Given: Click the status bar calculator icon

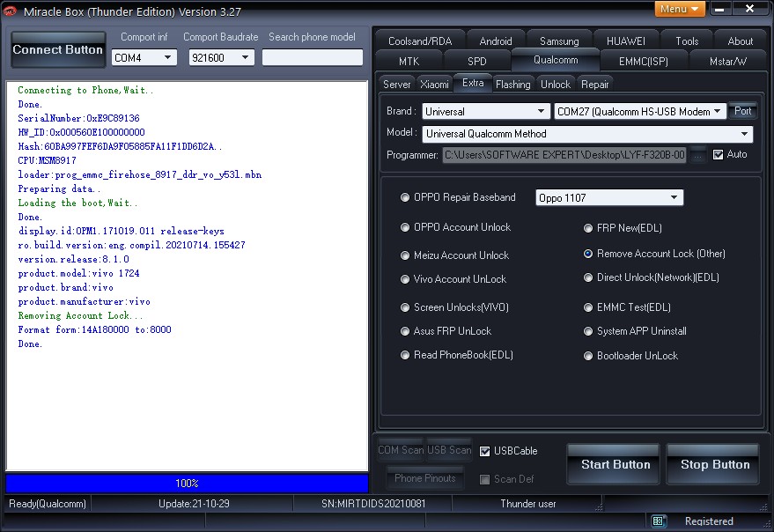Looking at the screenshot, I should 658,521.
